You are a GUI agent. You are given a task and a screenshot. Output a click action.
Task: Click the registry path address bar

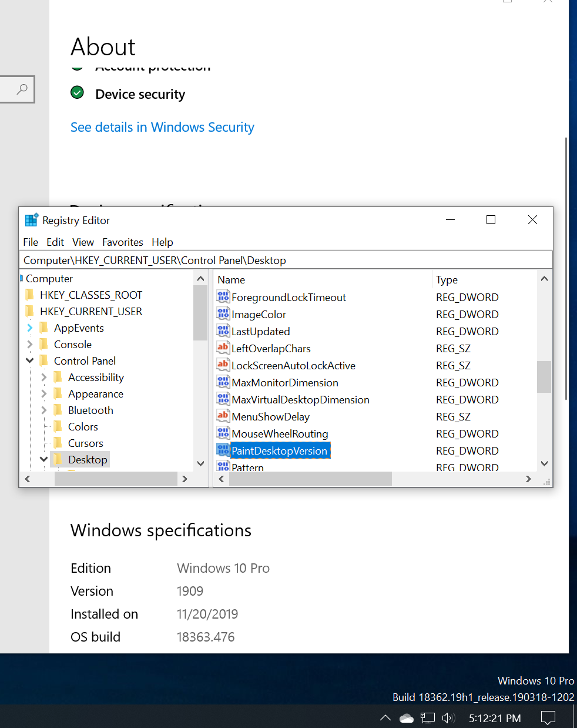286,260
